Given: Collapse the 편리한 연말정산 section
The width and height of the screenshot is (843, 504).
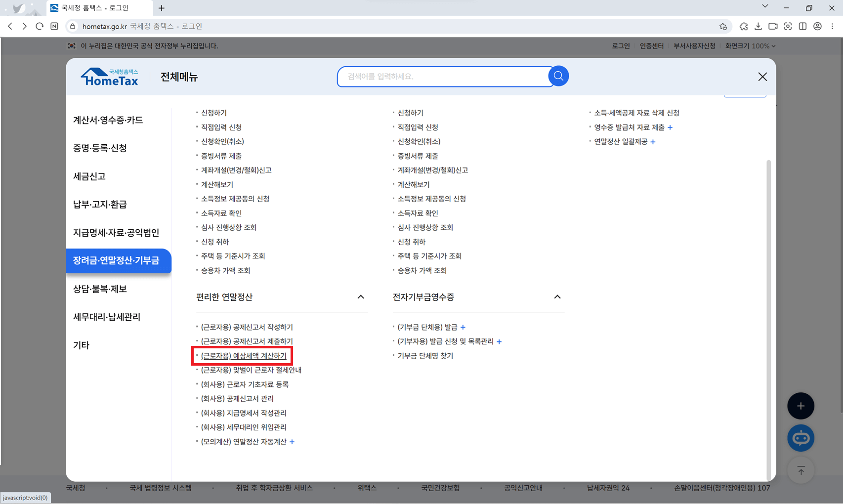Looking at the screenshot, I should point(362,296).
